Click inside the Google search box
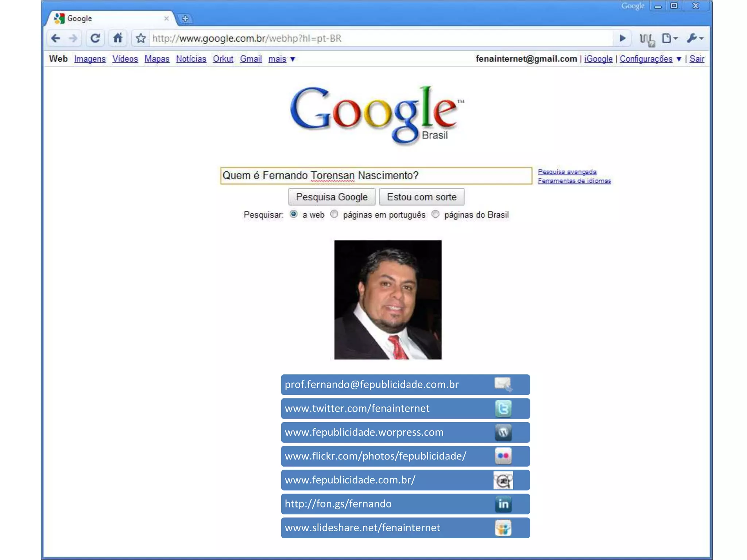 coord(376,176)
